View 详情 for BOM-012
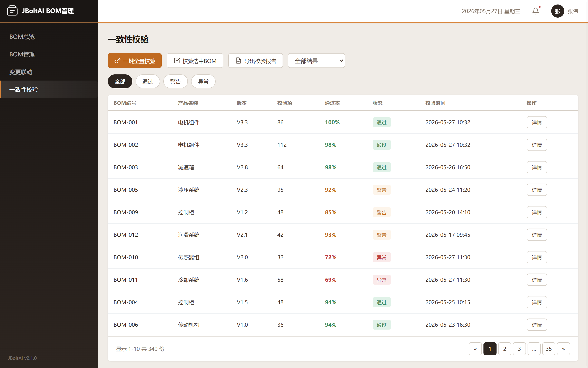The image size is (588, 368). click(537, 235)
